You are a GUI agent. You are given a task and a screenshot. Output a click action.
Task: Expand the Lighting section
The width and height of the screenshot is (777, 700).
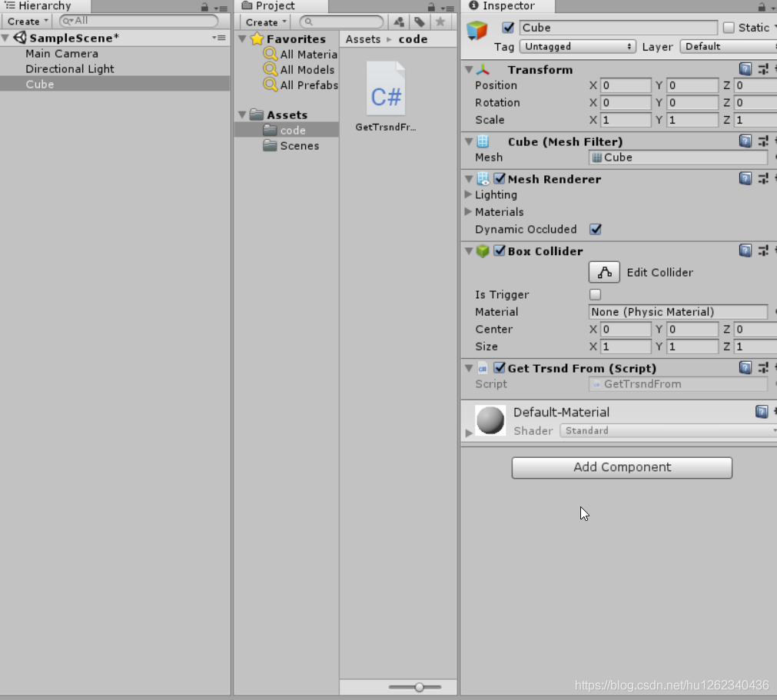click(x=468, y=194)
